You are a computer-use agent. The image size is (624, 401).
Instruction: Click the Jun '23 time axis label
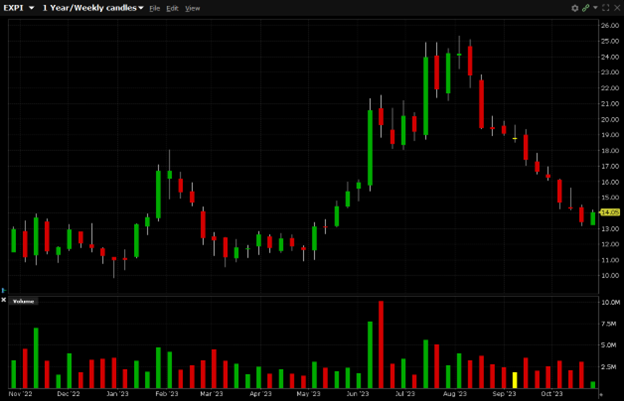coord(358,394)
